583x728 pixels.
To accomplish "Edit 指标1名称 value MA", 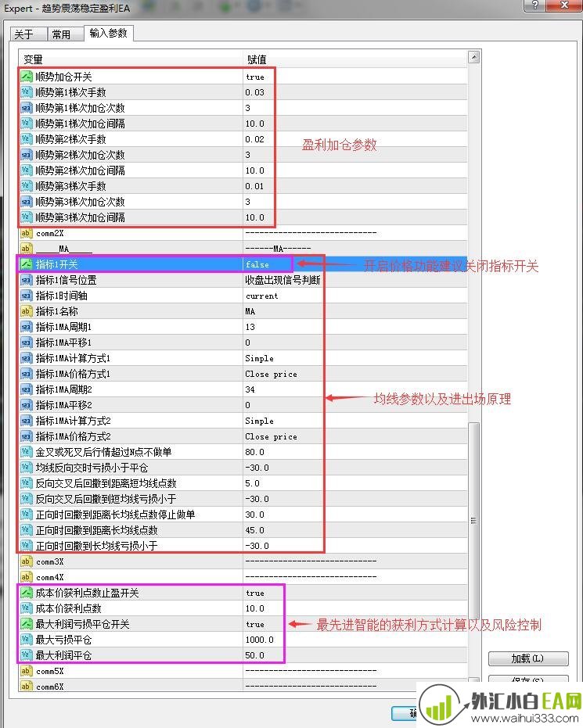I will tap(250, 311).
